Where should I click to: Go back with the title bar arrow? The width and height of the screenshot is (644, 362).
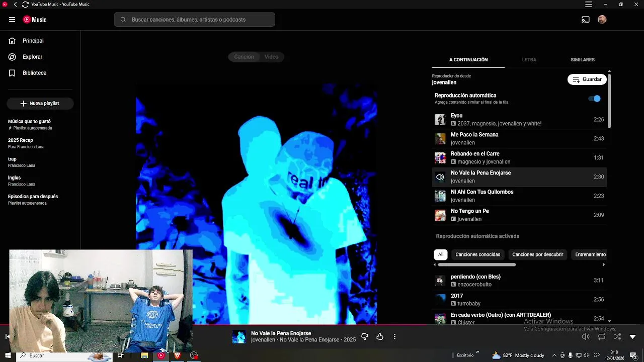(x=15, y=5)
